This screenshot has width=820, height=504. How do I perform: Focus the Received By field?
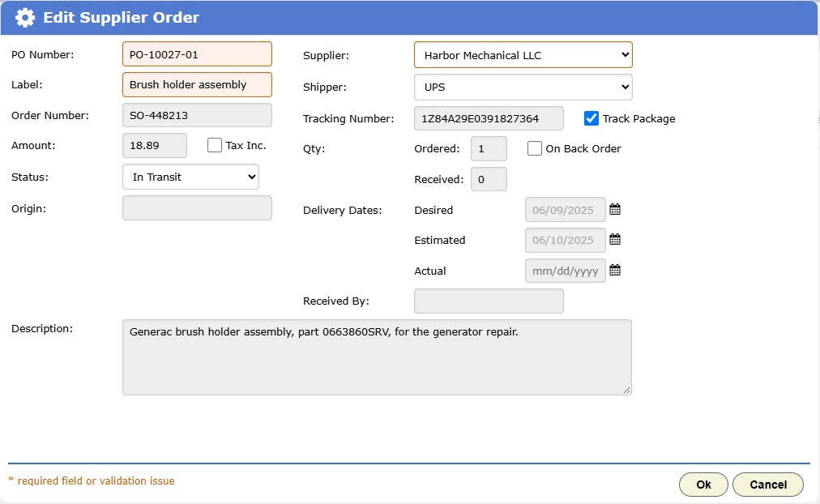click(x=489, y=301)
